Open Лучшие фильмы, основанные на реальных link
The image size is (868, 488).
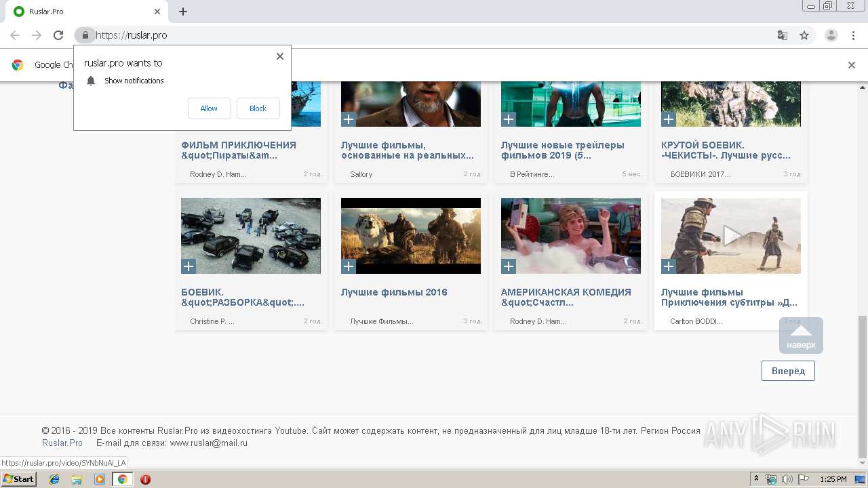(408, 150)
